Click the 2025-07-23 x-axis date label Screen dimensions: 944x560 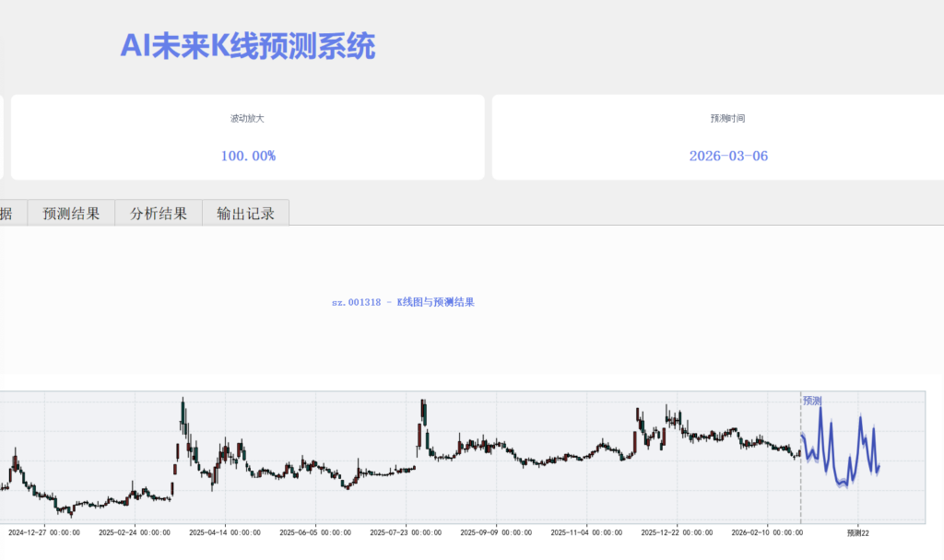click(x=406, y=532)
